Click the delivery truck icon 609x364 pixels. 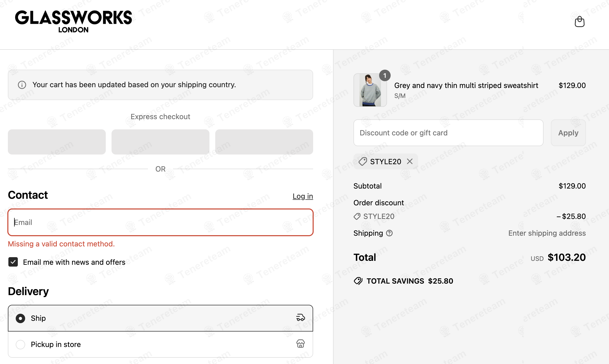(x=301, y=318)
